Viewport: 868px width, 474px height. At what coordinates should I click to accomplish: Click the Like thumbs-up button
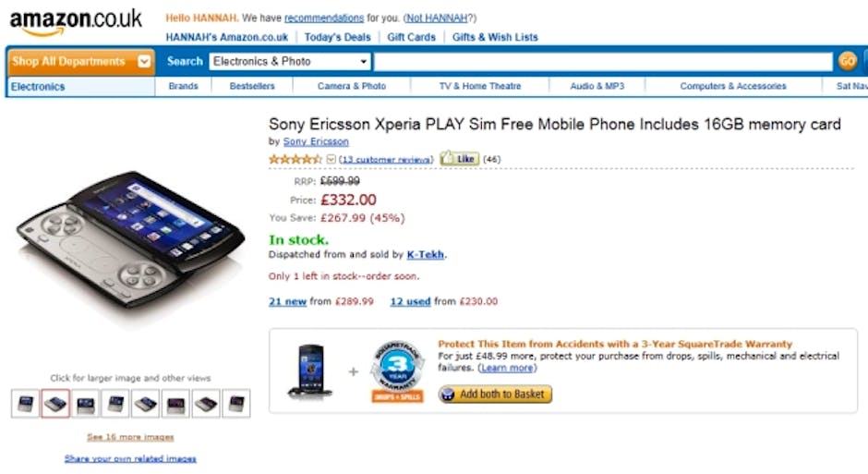pos(459,159)
